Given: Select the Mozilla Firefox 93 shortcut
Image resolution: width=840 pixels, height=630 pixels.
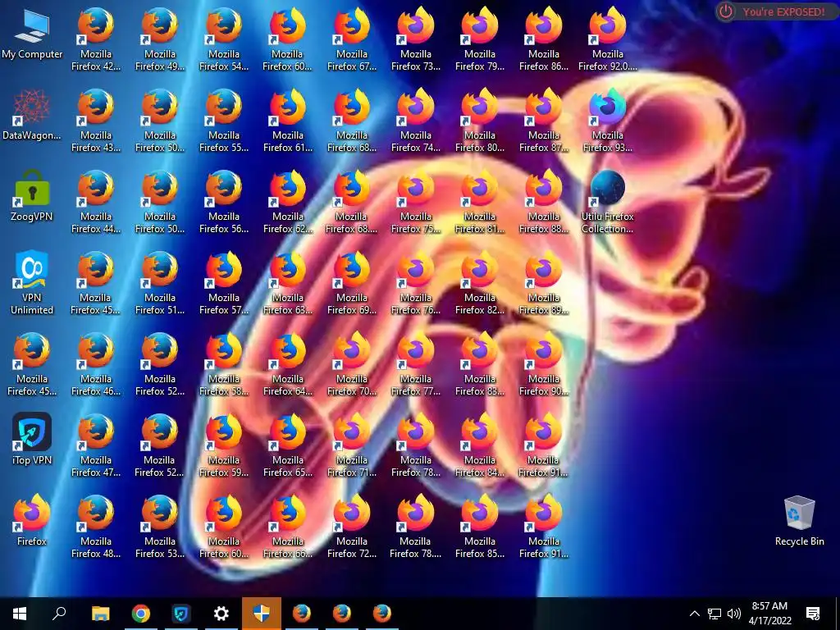Looking at the screenshot, I should 608,121.
